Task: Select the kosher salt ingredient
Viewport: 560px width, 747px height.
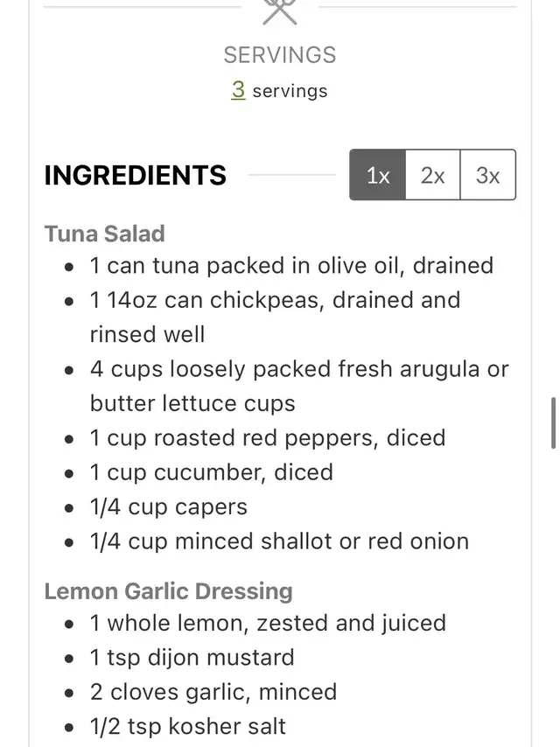Action: click(188, 727)
